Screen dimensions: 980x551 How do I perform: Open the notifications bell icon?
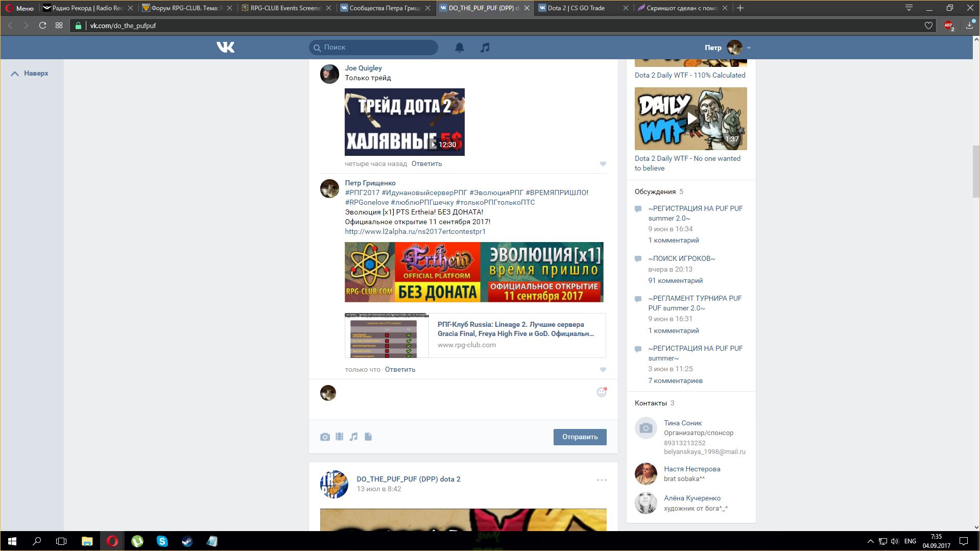click(460, 47)
